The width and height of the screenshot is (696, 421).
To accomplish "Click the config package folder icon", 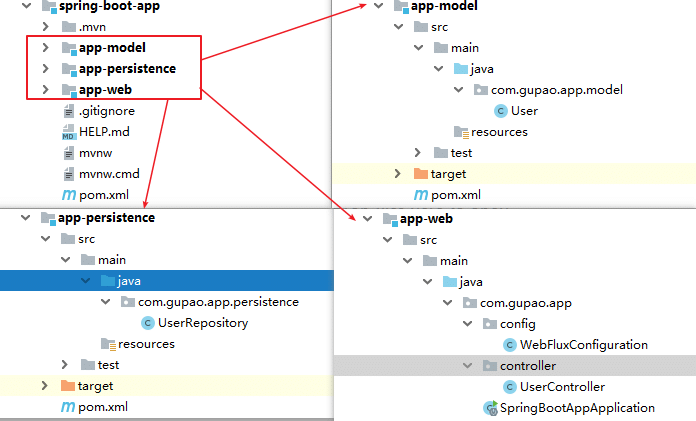I will [x=490, y=324].
